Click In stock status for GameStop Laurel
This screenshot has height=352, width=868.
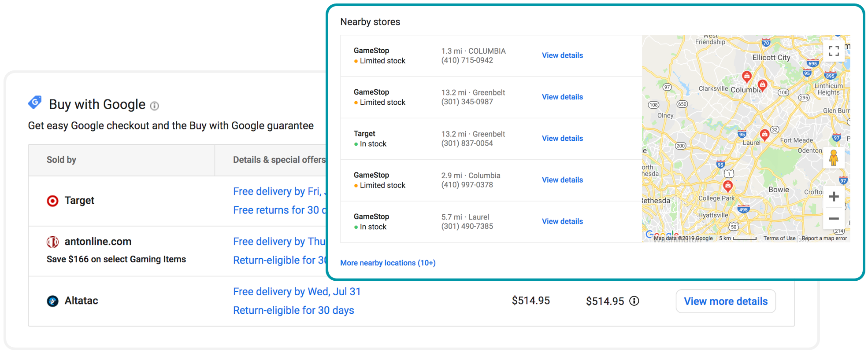[x=370, y=227]
